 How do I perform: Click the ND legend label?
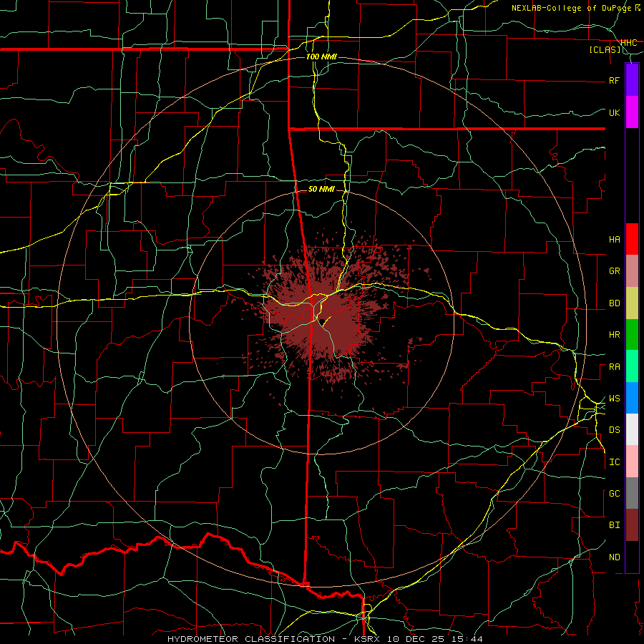click(x=614, y=557)
